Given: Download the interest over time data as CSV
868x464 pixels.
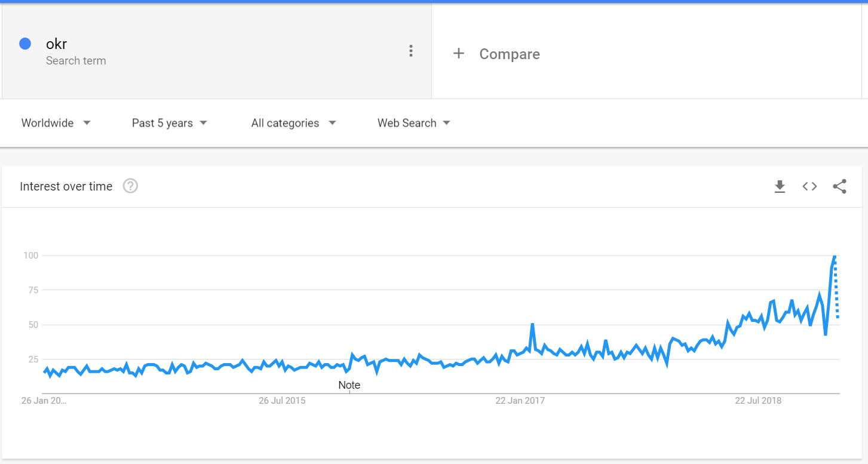Looking at the screenshot, I should [780, 186].
